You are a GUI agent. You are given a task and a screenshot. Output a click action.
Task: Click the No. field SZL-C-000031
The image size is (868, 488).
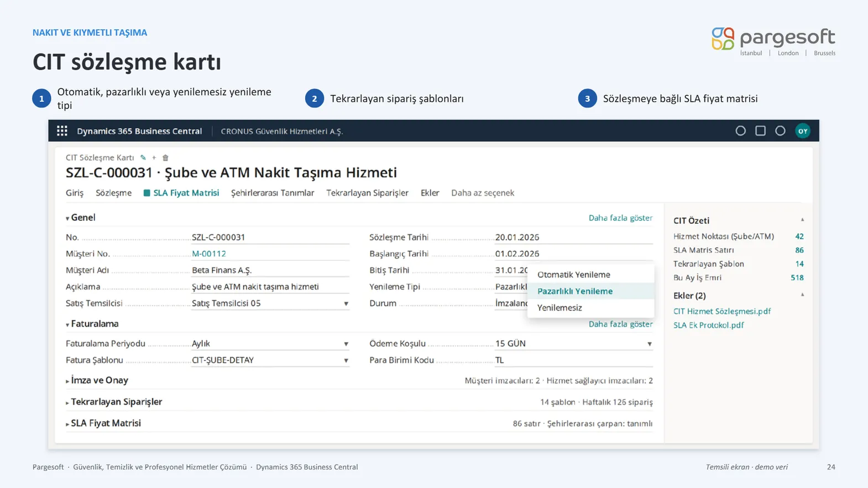[270, 237]
